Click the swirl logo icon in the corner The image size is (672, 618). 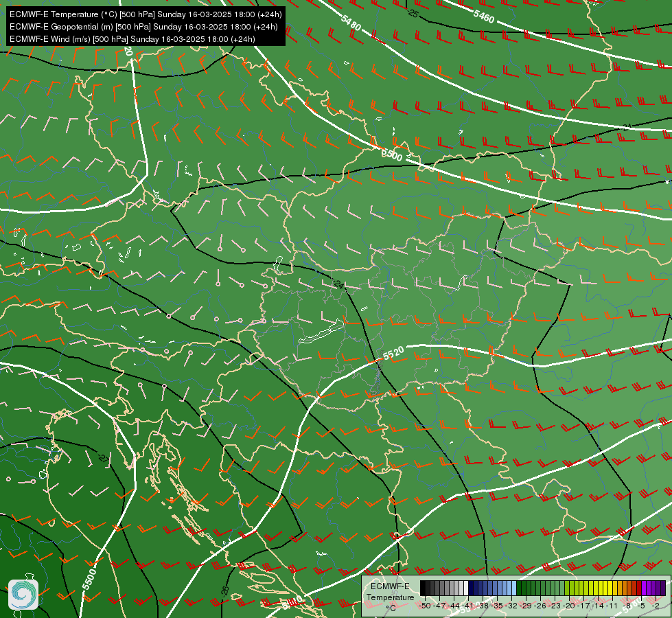coord(23,595)
